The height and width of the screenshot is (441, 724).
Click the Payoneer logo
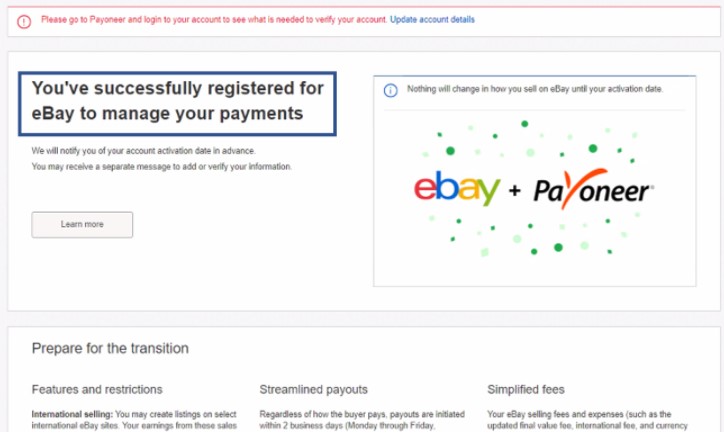pos(593,189)
